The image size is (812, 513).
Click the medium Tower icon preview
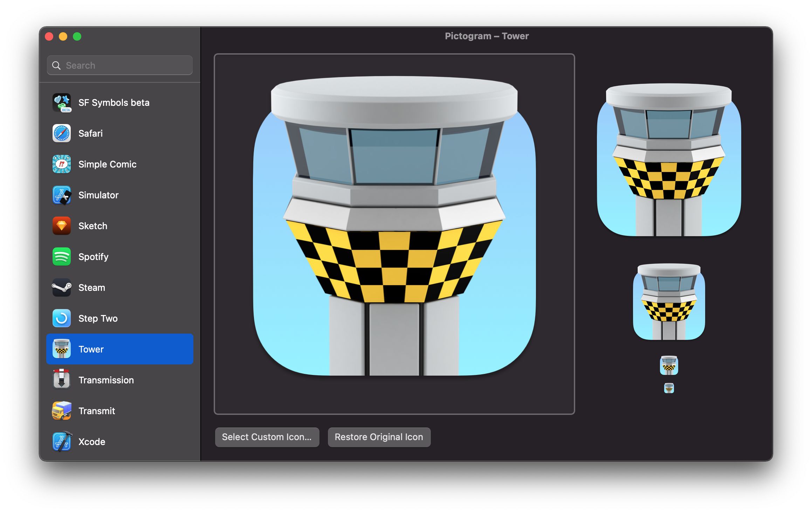pyautogui.click(x=669, y=304)
